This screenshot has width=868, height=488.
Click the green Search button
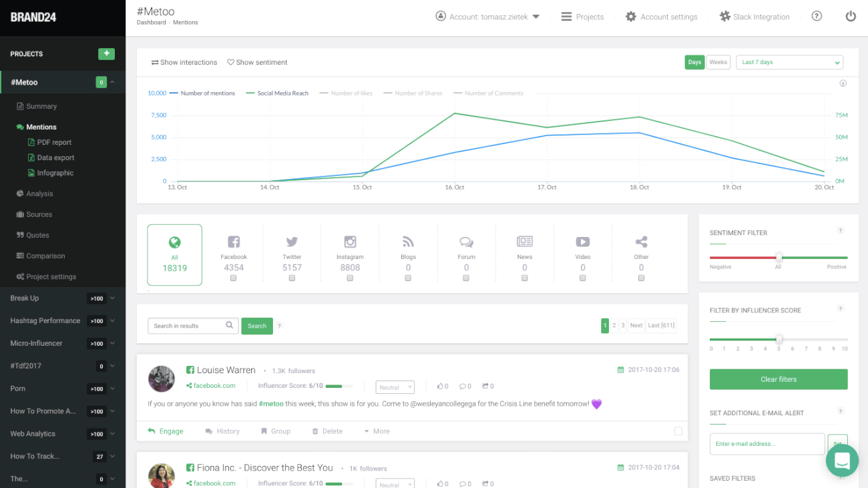click(257, 326)
